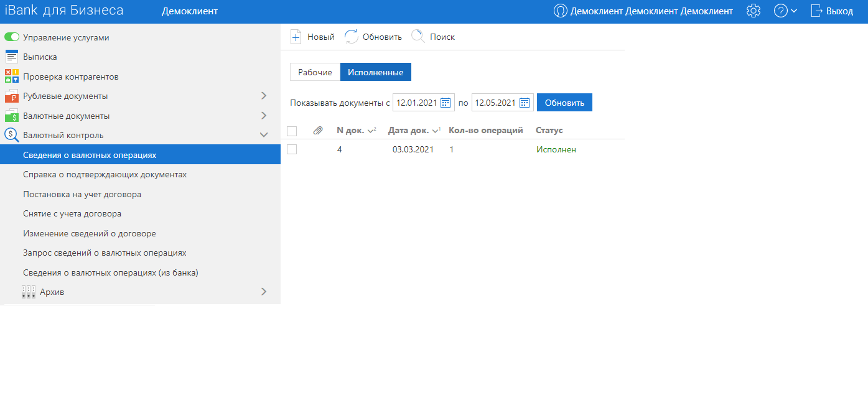
Task: Sort table by Дата док. column header
Action: [x=408, y=131]
